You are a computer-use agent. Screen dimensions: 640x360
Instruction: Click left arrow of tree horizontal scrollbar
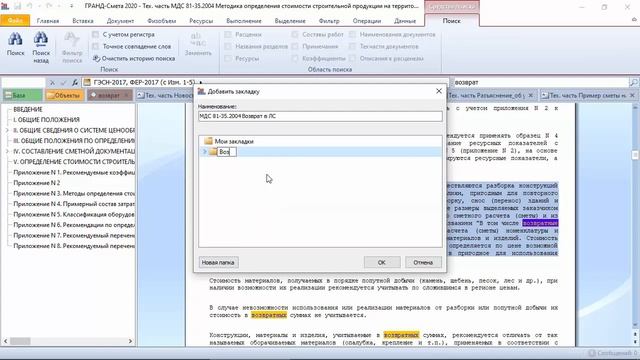[x=5, y=341]
